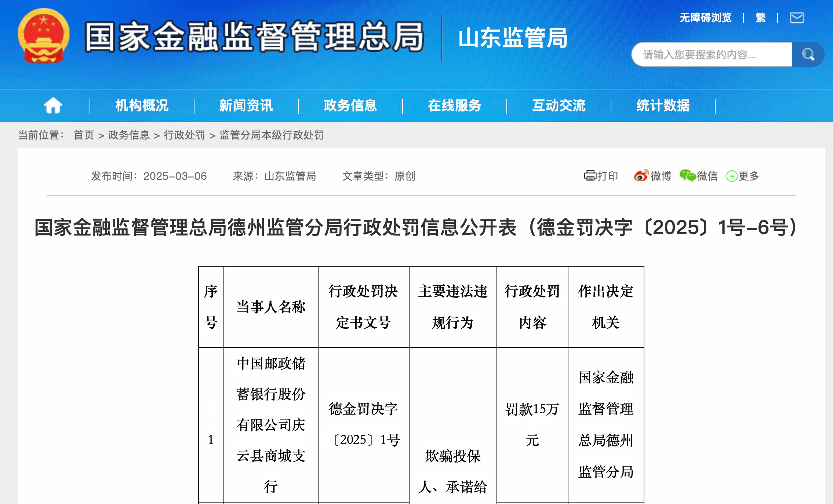Click 主要违法违规行为 column header
This screenshot has width=833, height=504.
(453, 307)
